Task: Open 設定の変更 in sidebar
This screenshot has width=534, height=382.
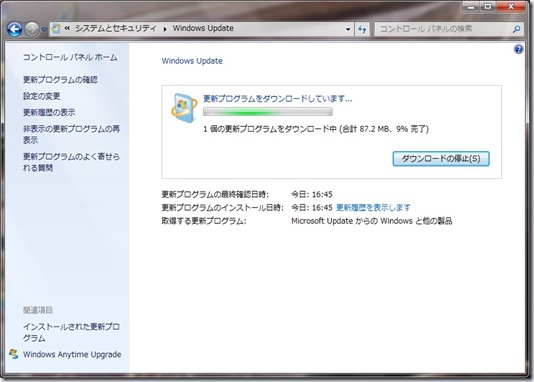Action: [42, 96]
